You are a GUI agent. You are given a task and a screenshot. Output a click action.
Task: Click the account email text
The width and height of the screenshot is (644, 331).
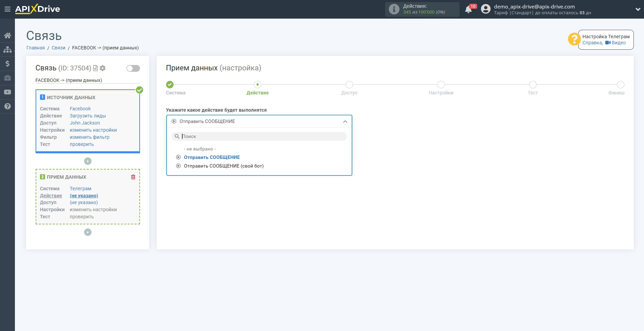[534, 6]
